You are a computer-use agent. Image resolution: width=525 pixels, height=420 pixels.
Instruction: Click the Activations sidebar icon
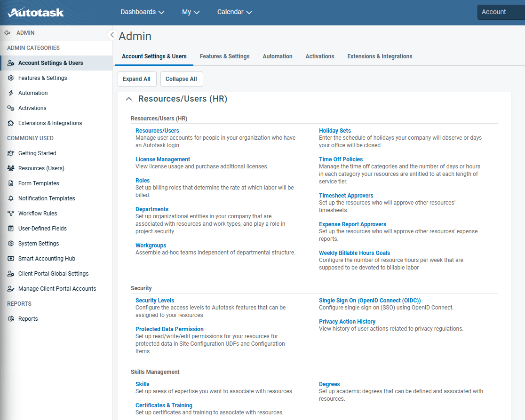click(11, 108)
